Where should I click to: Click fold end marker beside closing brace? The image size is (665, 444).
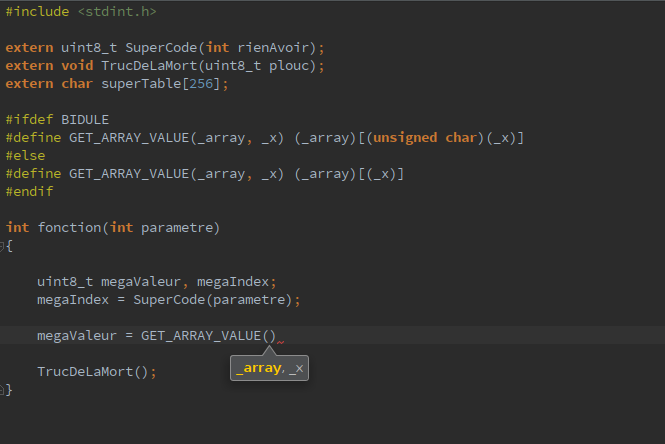point(2,389)
